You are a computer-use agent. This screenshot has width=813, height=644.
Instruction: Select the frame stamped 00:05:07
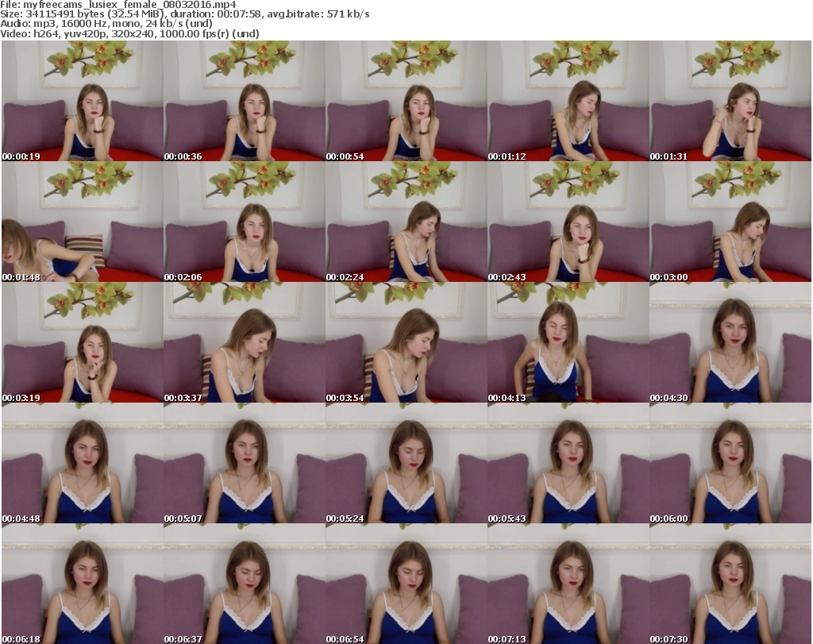click(245, 464)
